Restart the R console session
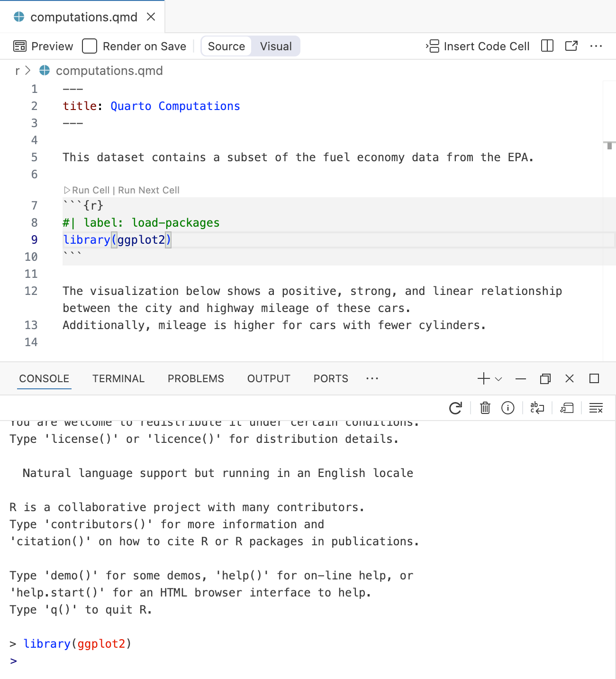Viewport: 616px width, 679px height. pos(455,408)
